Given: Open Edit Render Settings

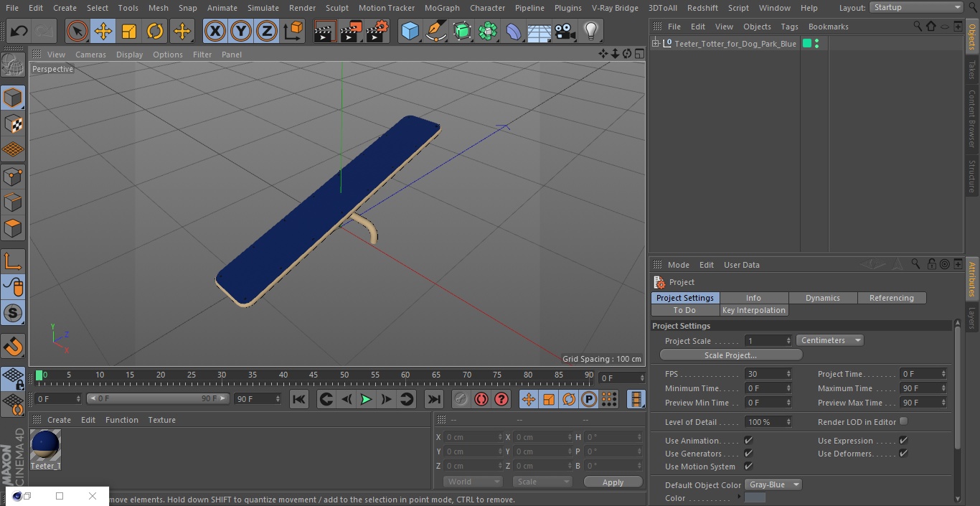Looking at the screenshot, I should click(x=377, y=31).
